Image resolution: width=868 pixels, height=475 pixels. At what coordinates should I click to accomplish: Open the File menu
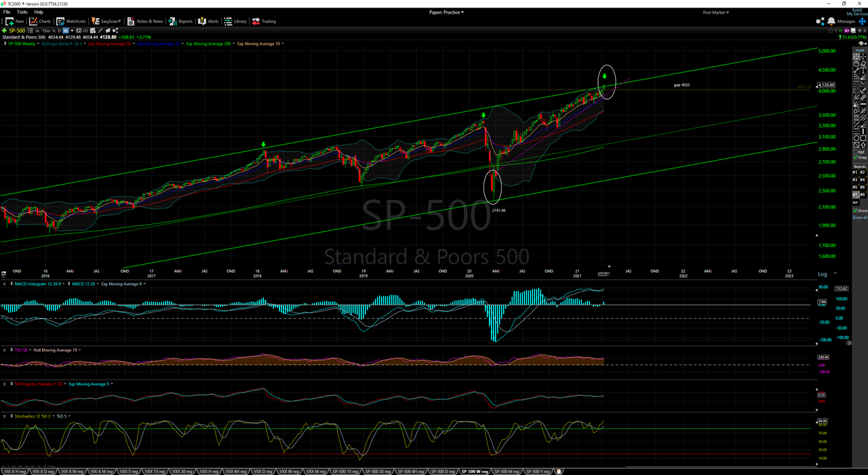click(7, 12)
